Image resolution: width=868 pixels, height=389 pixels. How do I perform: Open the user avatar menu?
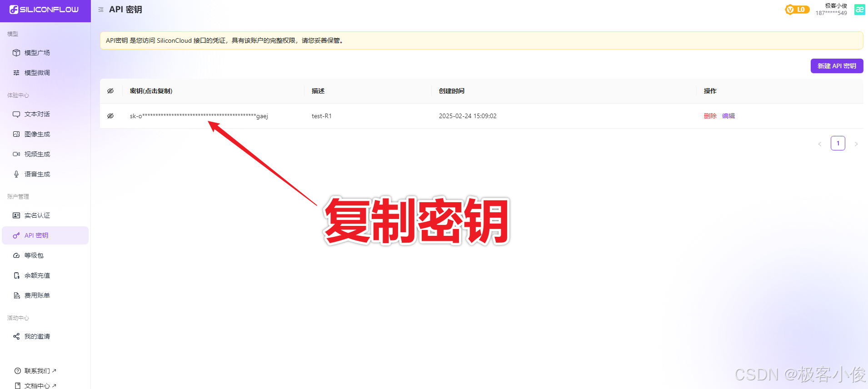pos(860,10)
